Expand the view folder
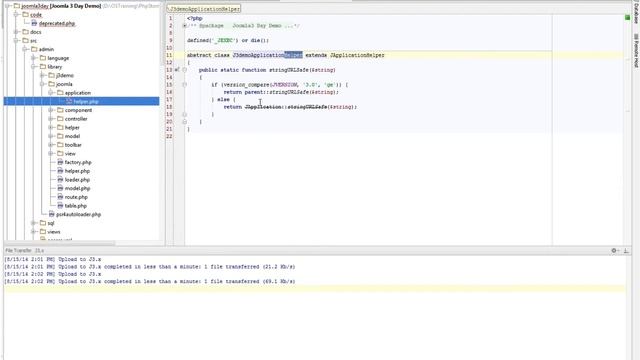 (x=51, y=153)
